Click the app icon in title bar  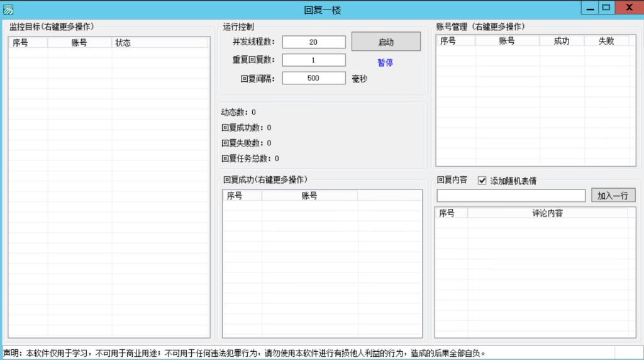pyautogui.click(x=8, y=9)
